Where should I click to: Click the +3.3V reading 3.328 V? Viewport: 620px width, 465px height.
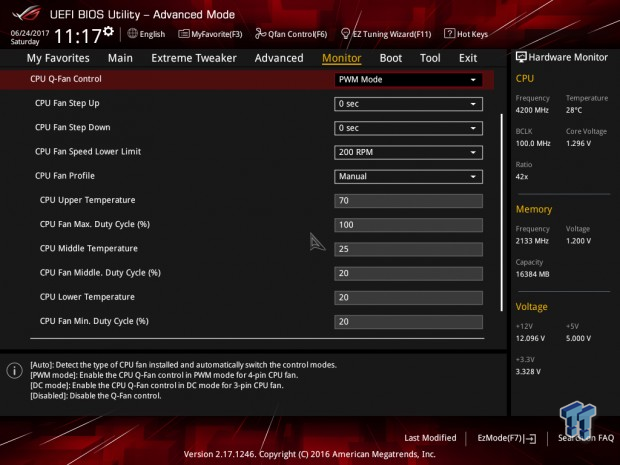click(x=528, y=372)
